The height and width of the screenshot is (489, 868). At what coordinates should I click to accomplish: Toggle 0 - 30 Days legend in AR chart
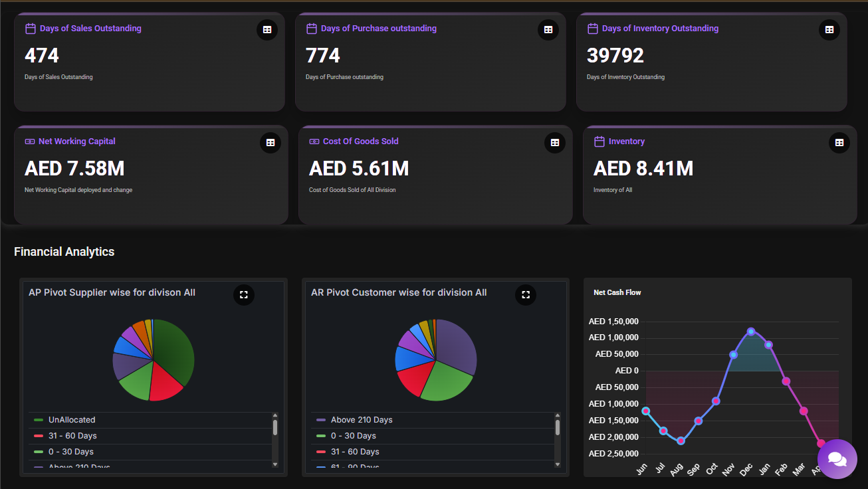click(x=353, y=436)
